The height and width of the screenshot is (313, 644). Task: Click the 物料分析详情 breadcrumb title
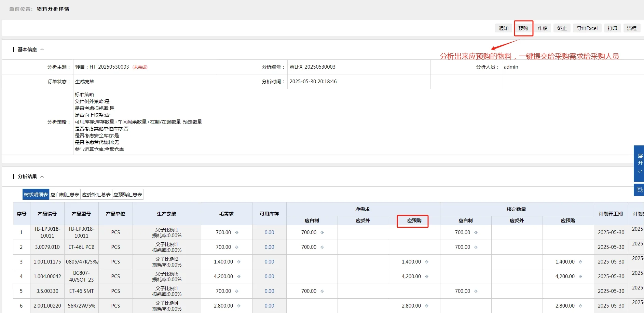(x=53, y=9)
